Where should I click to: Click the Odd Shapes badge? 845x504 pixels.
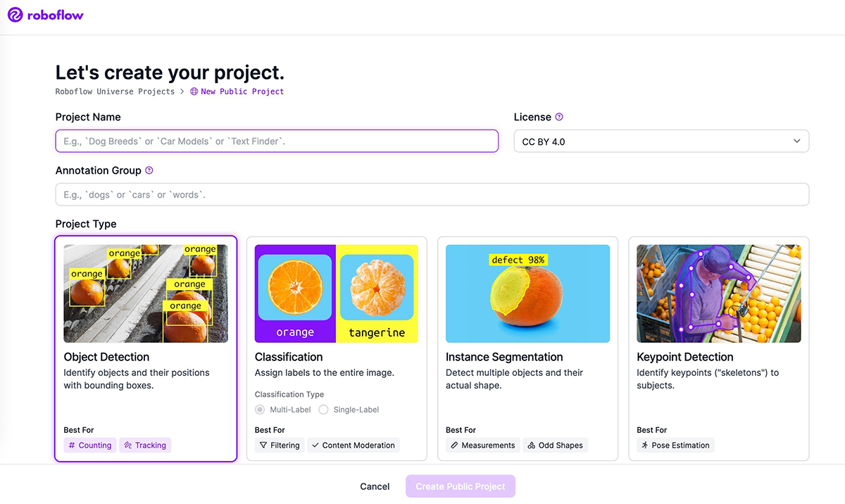coord(555,445)
